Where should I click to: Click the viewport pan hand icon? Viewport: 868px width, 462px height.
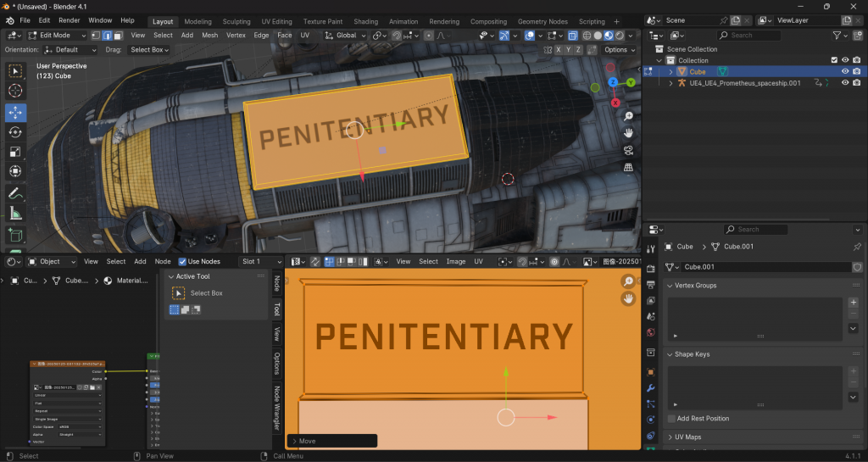(x=628, y=133)
